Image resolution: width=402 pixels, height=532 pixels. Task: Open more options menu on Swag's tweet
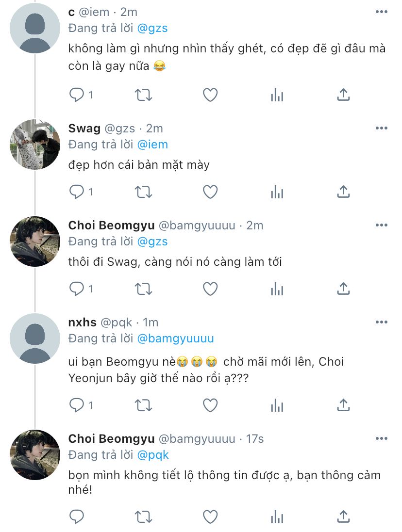click(x=382, y=128)
